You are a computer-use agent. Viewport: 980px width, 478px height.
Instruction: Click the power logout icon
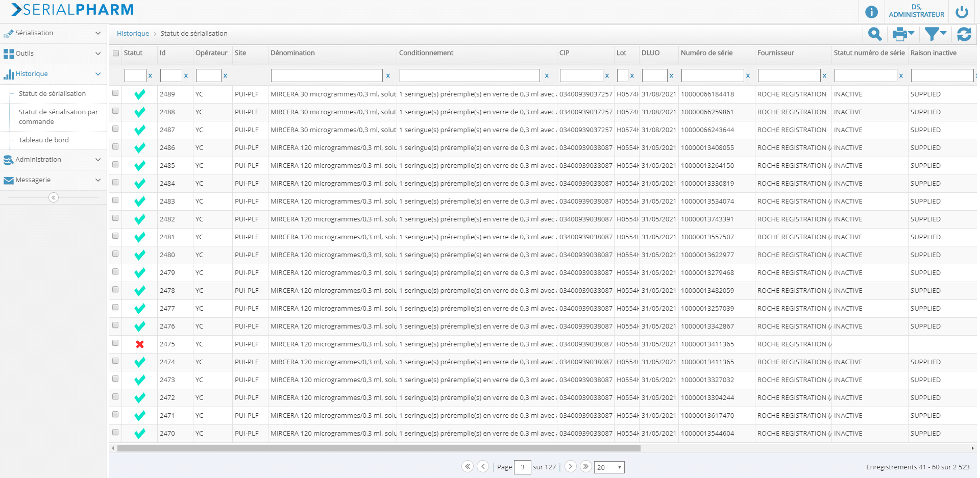pyautogui.click(x=962, y=12)
